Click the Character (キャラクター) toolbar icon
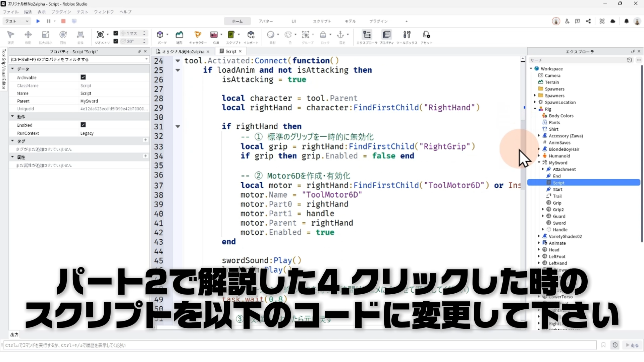The image size is (644, 362). [x=198, y=35]
